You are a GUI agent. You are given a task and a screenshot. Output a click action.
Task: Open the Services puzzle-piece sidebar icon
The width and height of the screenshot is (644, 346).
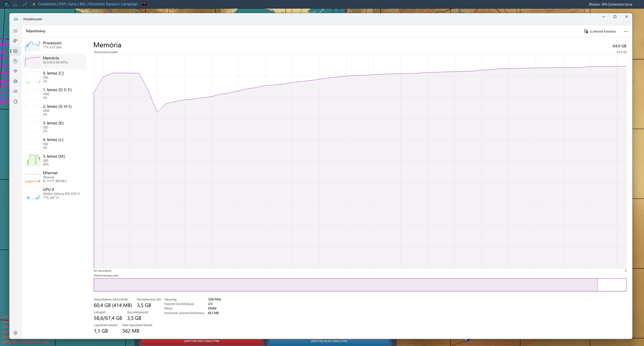(x=15, y=101)
